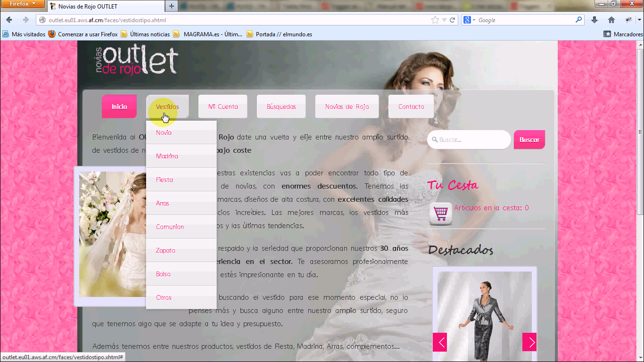Select Novia from the Vestidos menu

click(164, 133)
